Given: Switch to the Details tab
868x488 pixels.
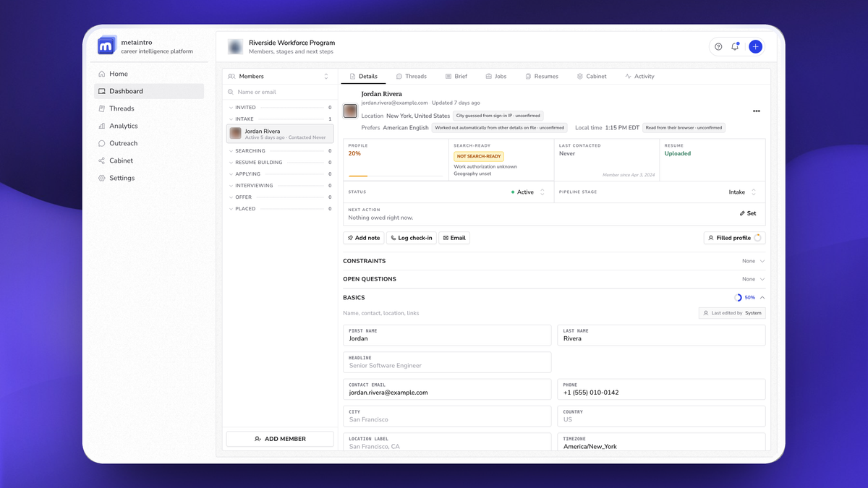Looking at the screenshot, I should tap(363, 76).
